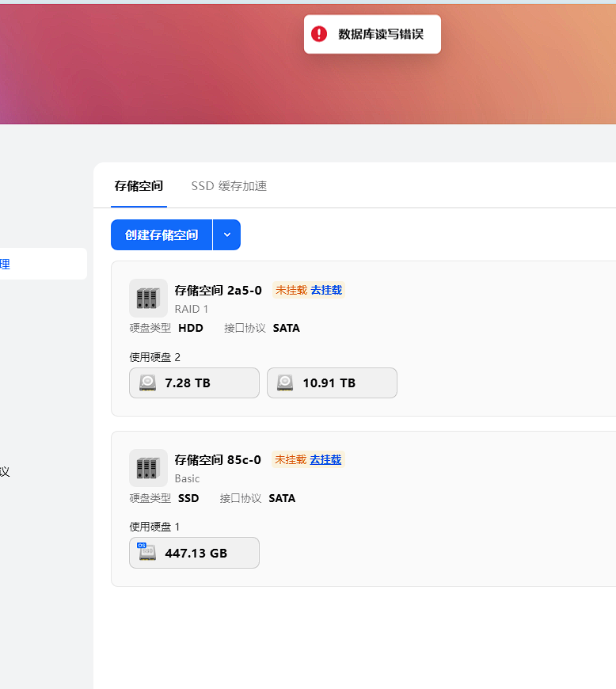Click the 去挂载 link for 存储空间 2a5-0
Screen dimensions: 616x689
326,290
